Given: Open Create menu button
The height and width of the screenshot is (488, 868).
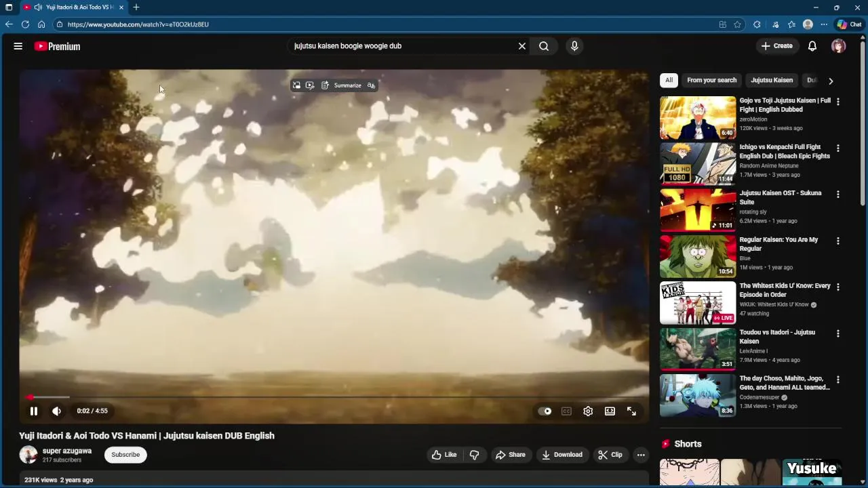Looking at the screenshot, I should point(777,46).
